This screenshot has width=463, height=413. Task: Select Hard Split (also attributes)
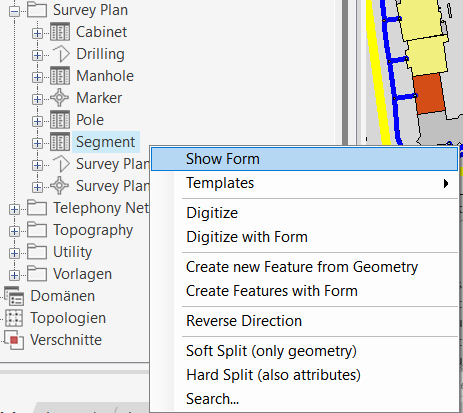273,375
